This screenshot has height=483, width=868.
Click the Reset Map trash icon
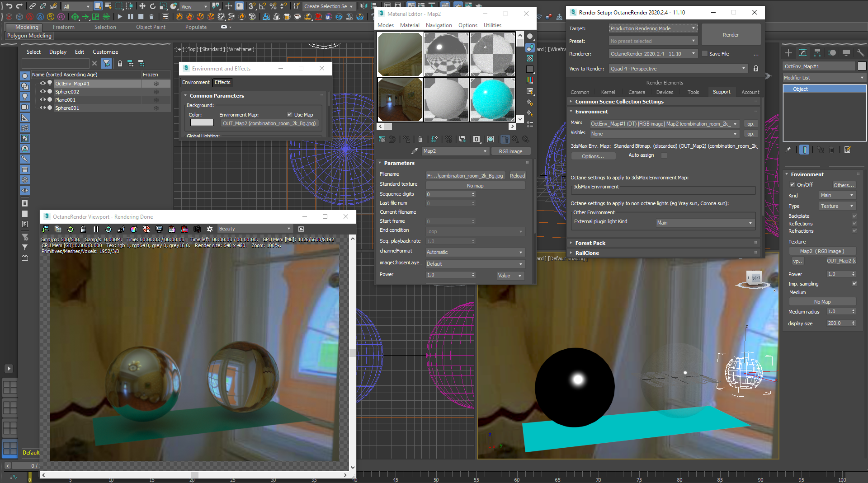420,139
